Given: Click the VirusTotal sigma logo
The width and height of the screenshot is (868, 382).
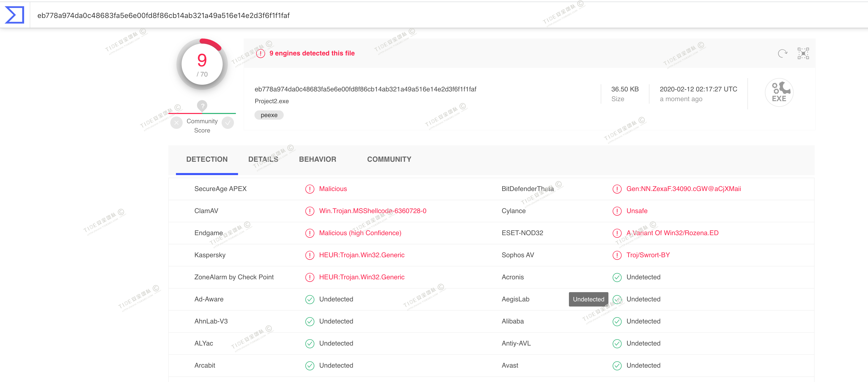Looking at the screenshot, I should point(15,15).
